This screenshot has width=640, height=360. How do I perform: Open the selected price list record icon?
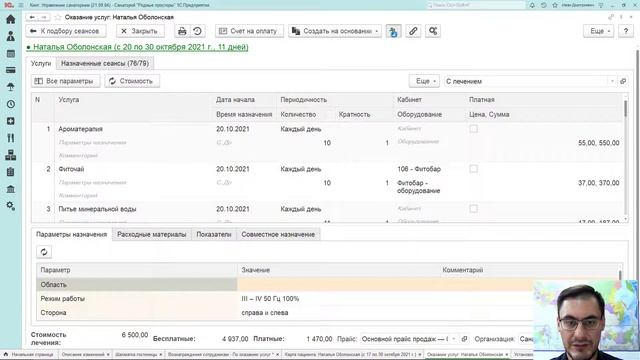[464, 339]
